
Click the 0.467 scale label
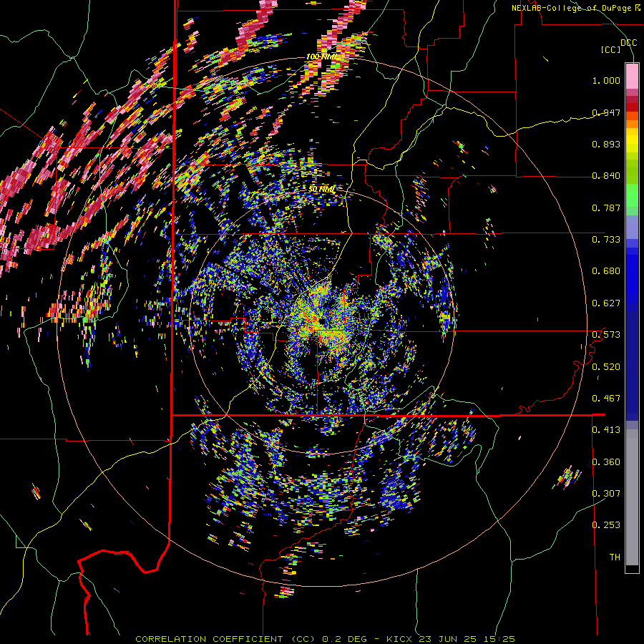606,398
